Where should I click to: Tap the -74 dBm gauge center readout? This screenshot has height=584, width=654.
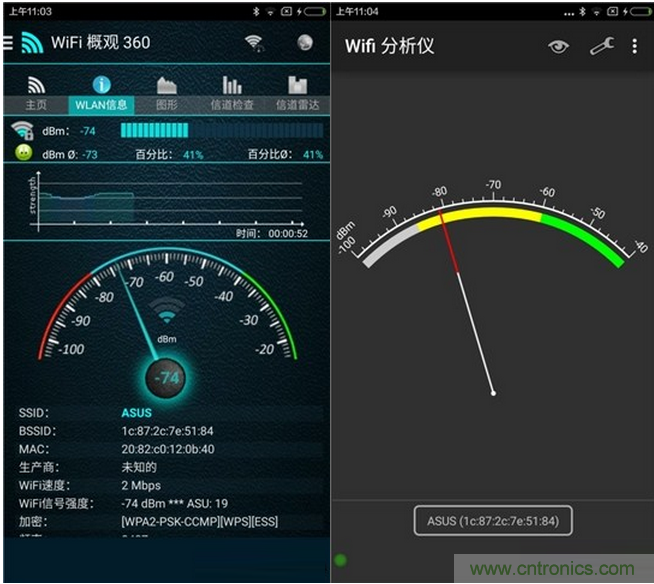coord(166,378)
